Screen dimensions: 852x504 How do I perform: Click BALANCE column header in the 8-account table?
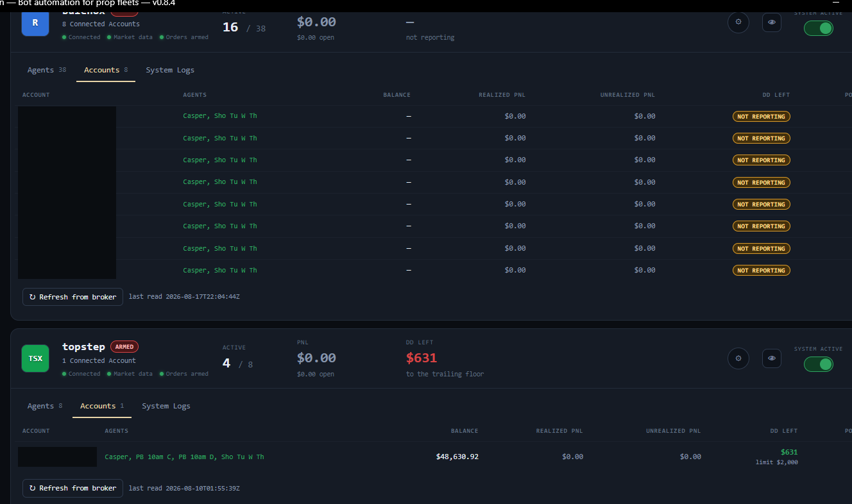397,95
